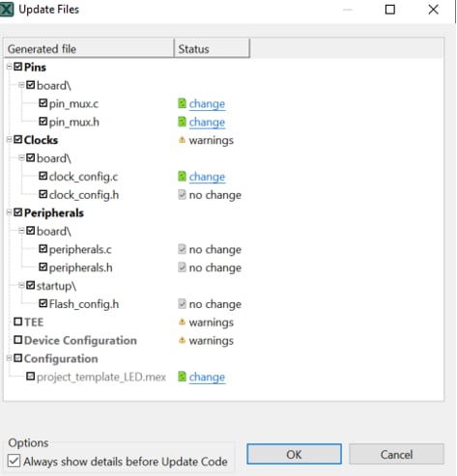
Task: Click the no change icon beside clock_config.h
Action: click(x=182, y=195)
